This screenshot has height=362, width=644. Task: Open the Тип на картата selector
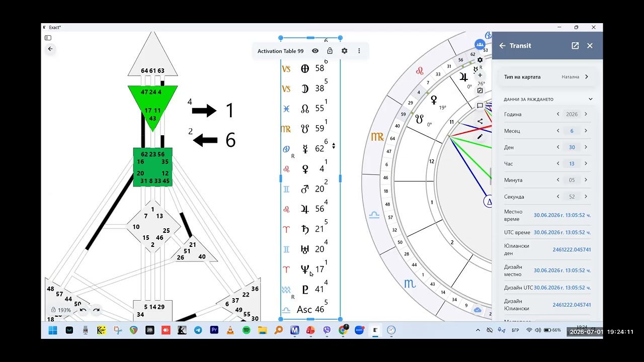[547, 77]
